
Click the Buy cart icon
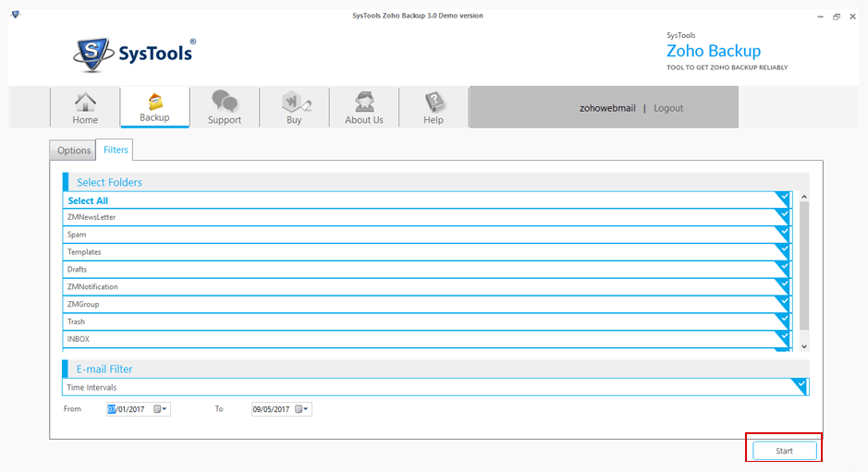(x=296, y=102)
